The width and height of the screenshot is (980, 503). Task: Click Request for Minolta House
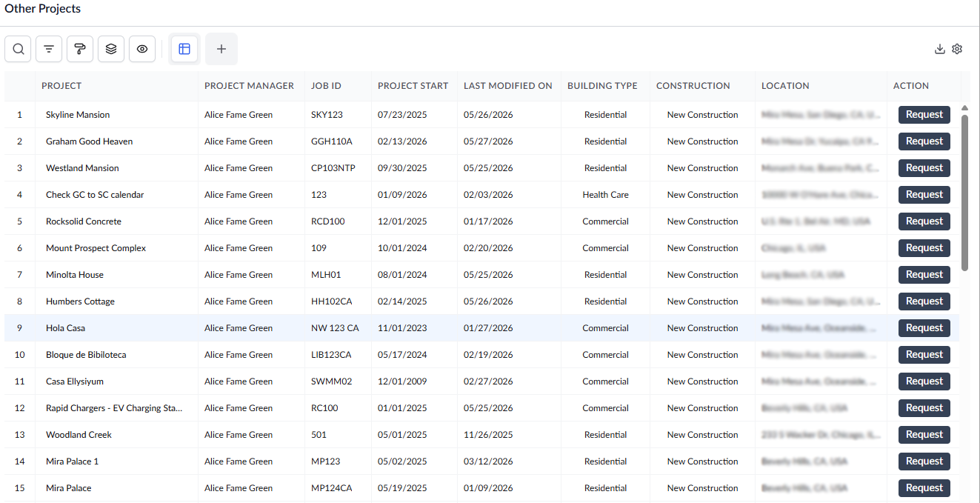924,275
